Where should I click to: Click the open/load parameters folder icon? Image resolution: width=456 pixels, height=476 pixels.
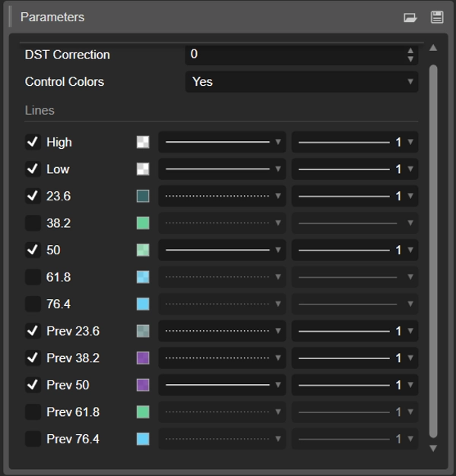coord(410,17)
